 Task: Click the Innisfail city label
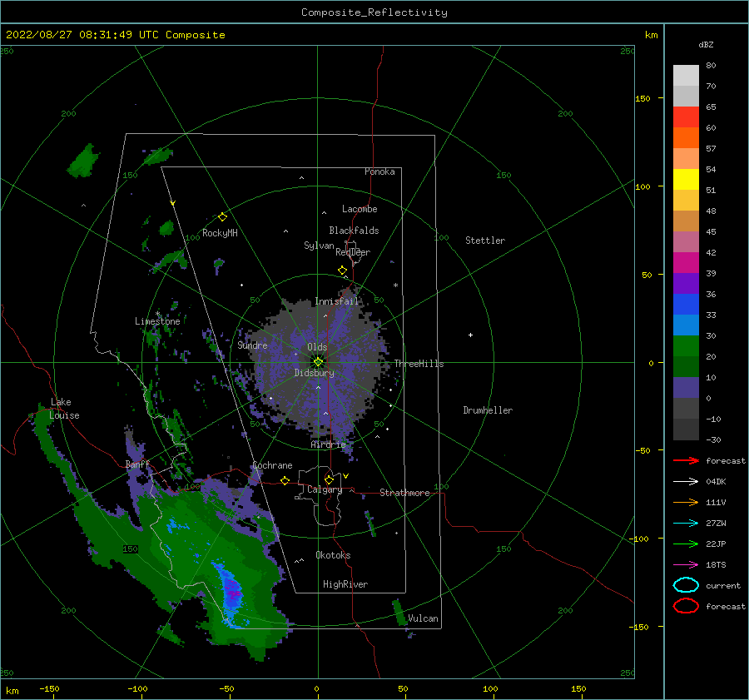point(337,301)
